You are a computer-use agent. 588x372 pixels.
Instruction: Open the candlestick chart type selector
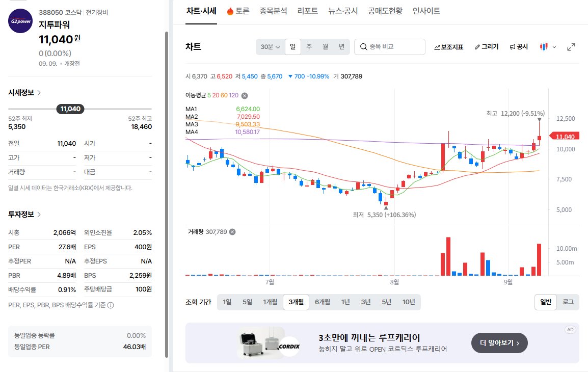pos(548,47)
